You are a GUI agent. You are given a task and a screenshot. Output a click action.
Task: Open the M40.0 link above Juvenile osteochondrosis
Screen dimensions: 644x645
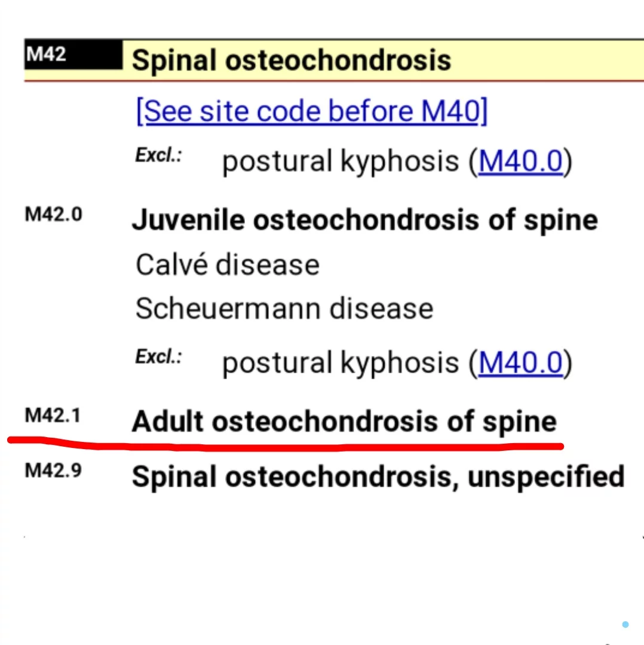click(x=521, y=161)
